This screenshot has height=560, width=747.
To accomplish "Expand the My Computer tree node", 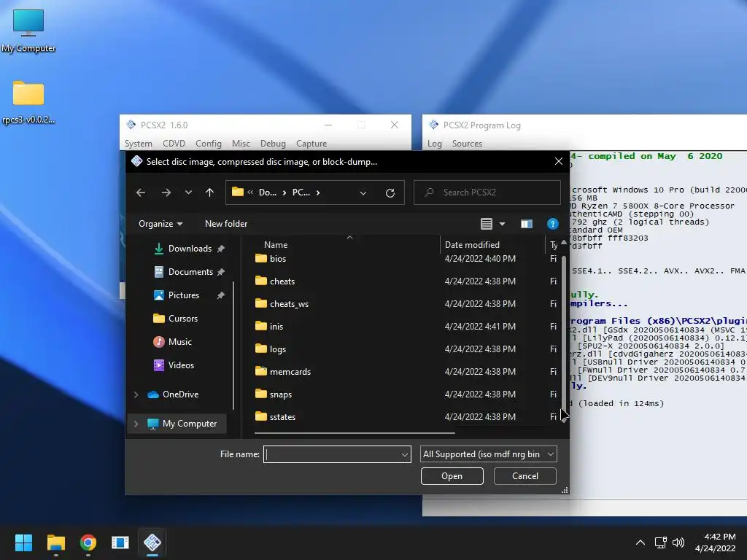I will click(x=136, y=424).
